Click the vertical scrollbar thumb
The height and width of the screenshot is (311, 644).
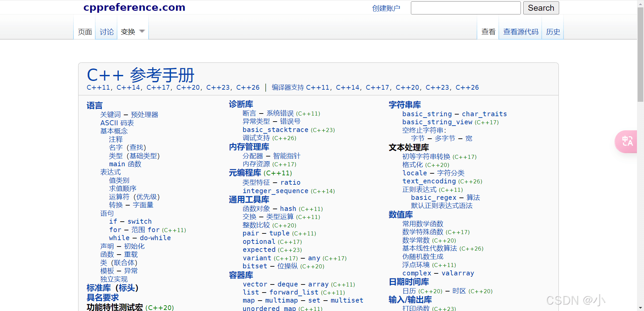640,54
